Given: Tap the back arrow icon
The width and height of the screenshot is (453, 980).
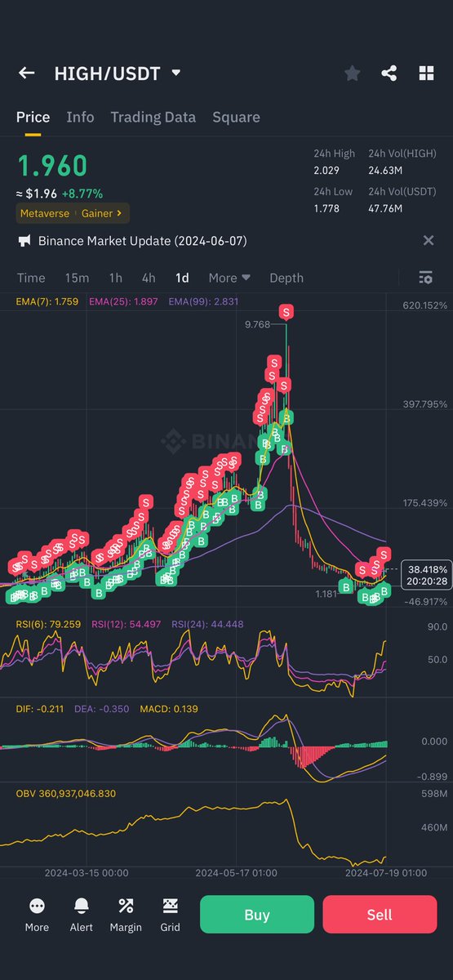Looking at the screenshot, I should click(26, 73).
